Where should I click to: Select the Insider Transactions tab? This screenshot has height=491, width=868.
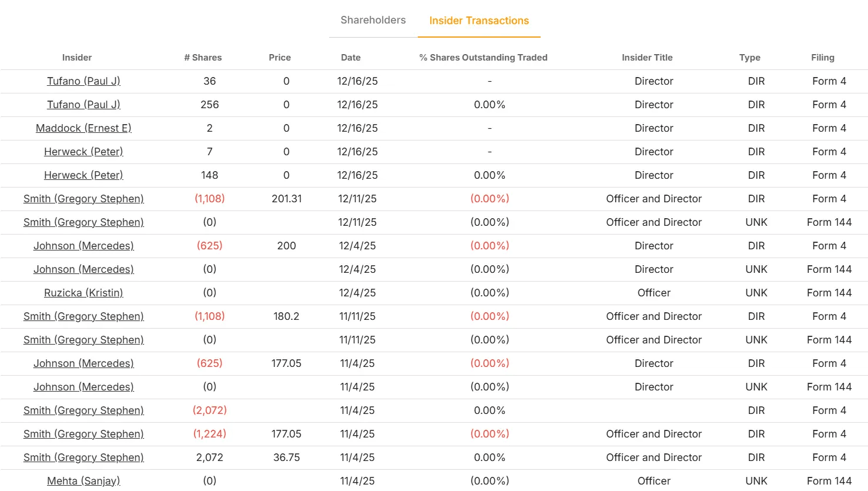pos(479,21)
